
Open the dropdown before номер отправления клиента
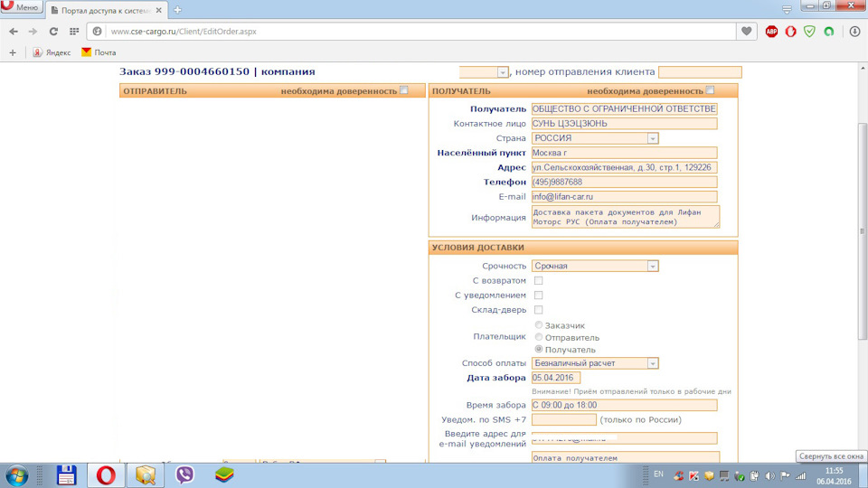pyautogui.click(x=483, y=72)
